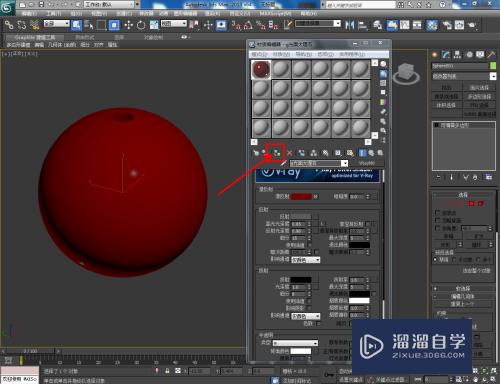The width and height of the screenshot is (500, 384).
Task: Expand the Soft Selection rollout
Action: (463, 289)
